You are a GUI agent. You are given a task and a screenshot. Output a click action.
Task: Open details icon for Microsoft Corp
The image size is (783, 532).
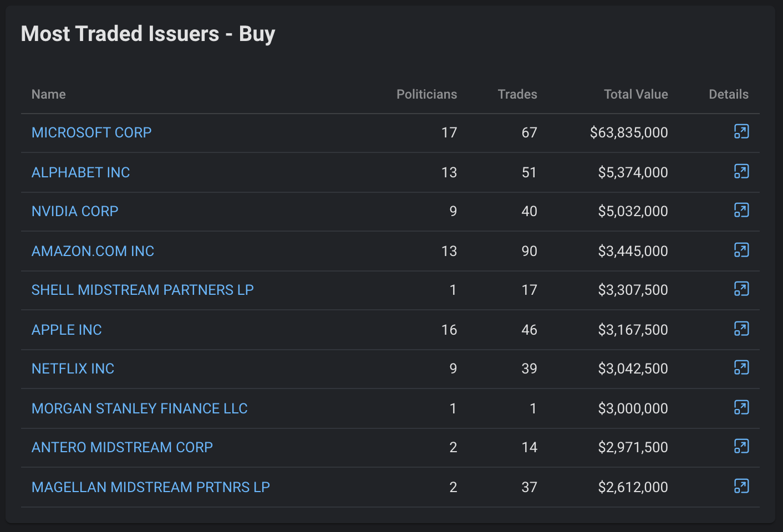point(741,132)
